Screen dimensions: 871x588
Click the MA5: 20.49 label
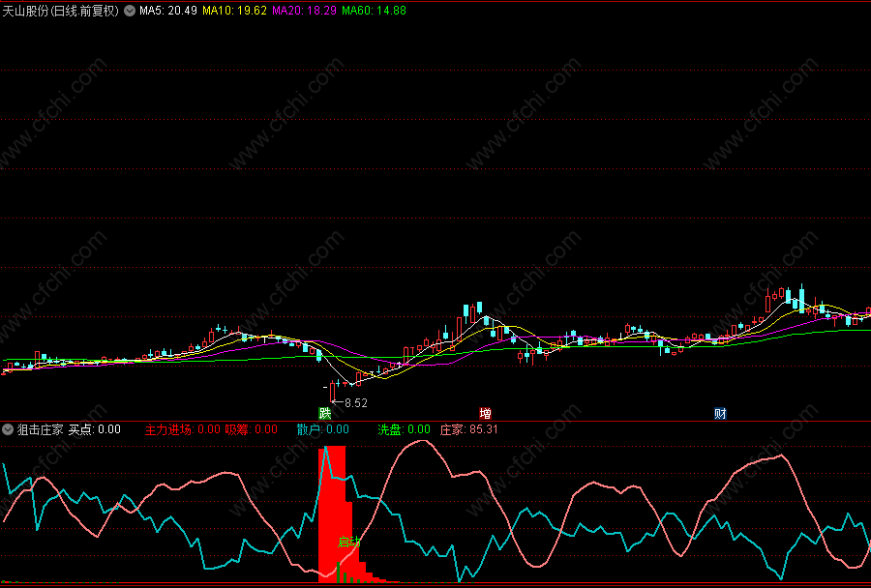(168, 11)
